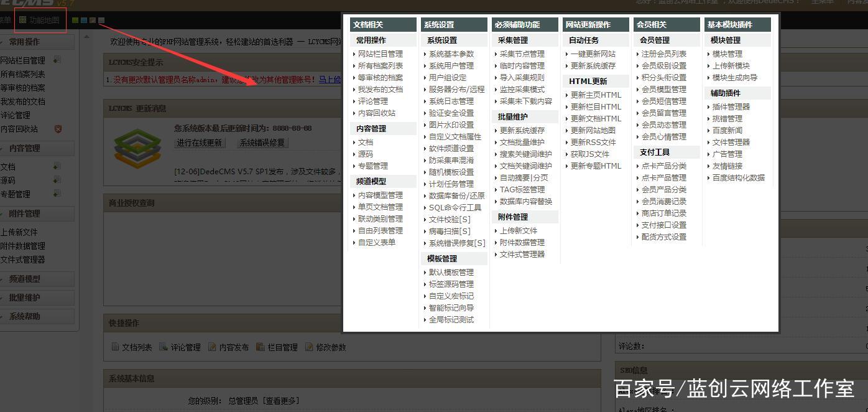Click the 评论管理 quick action icon
The image size is (868, 412).
point(164,347)
